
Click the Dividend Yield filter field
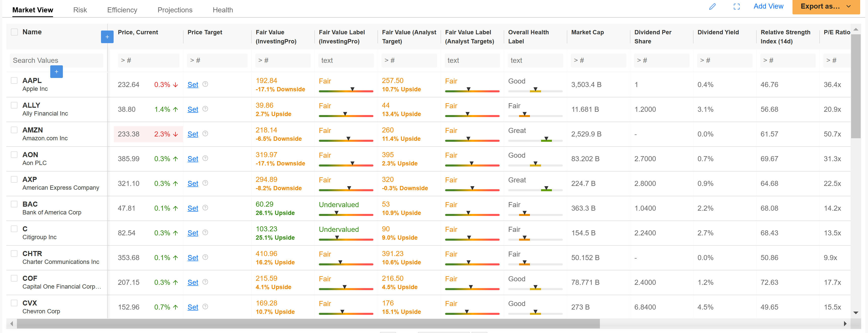pos(724,60)
